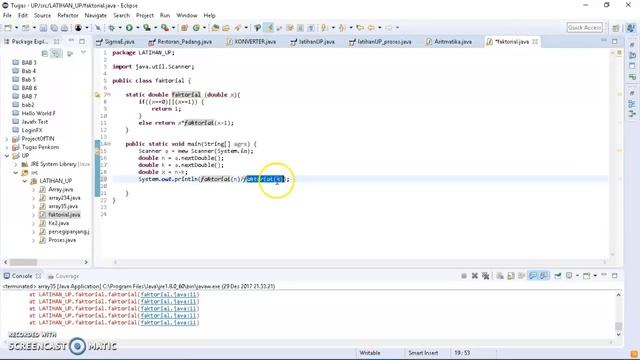The image size is (640, 360).
Task: Click the Quick Access search field
Action: pos(584,27)
